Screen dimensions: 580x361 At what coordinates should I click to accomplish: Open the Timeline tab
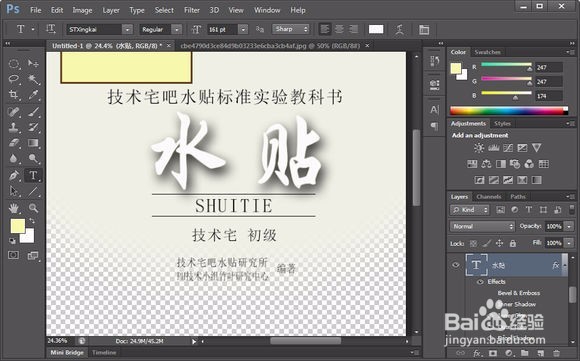pyautogui.click(x=104, y=352)
